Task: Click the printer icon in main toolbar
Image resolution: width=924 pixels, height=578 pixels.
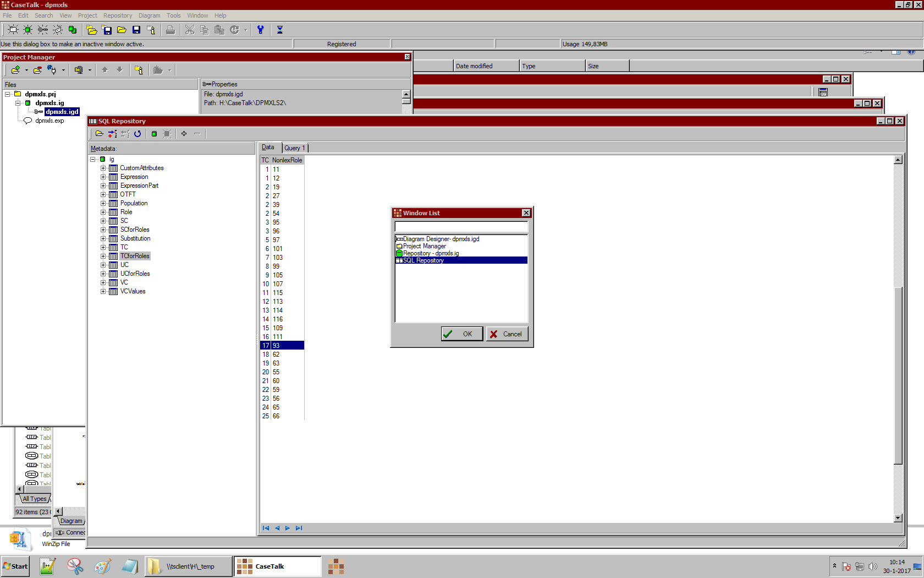Action: click(170, 30)
